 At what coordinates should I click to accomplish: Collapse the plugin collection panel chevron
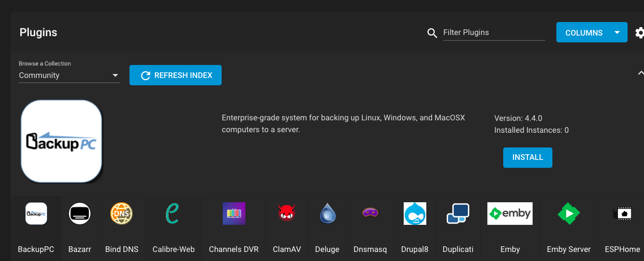640,73
